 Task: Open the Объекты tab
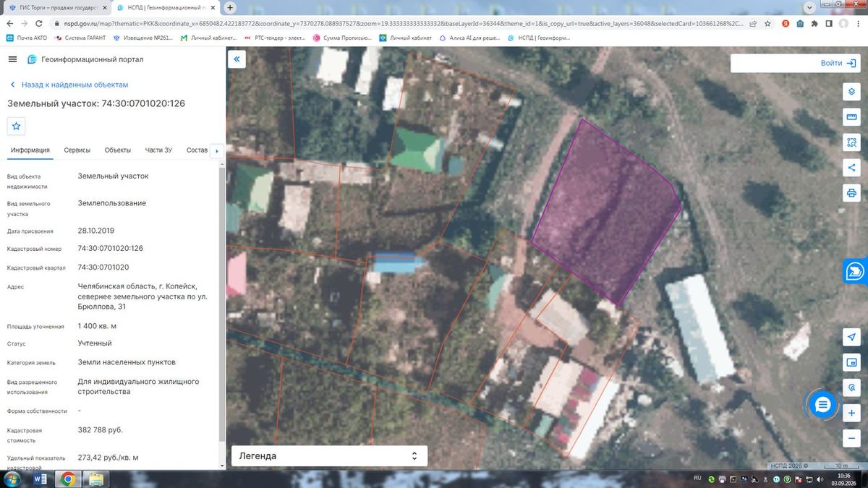point(118,150)
